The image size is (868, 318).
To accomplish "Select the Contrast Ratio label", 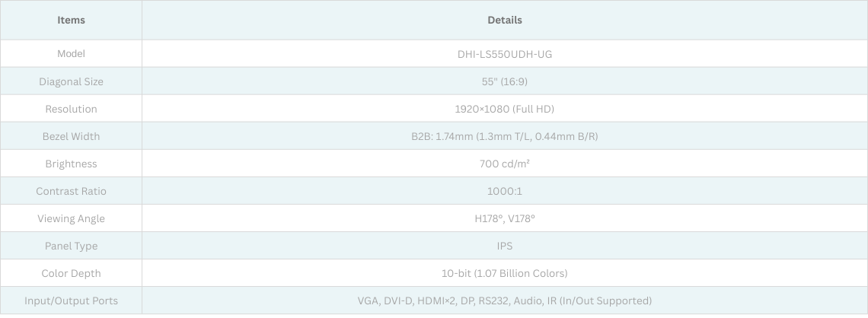I will tap(71, 191).
